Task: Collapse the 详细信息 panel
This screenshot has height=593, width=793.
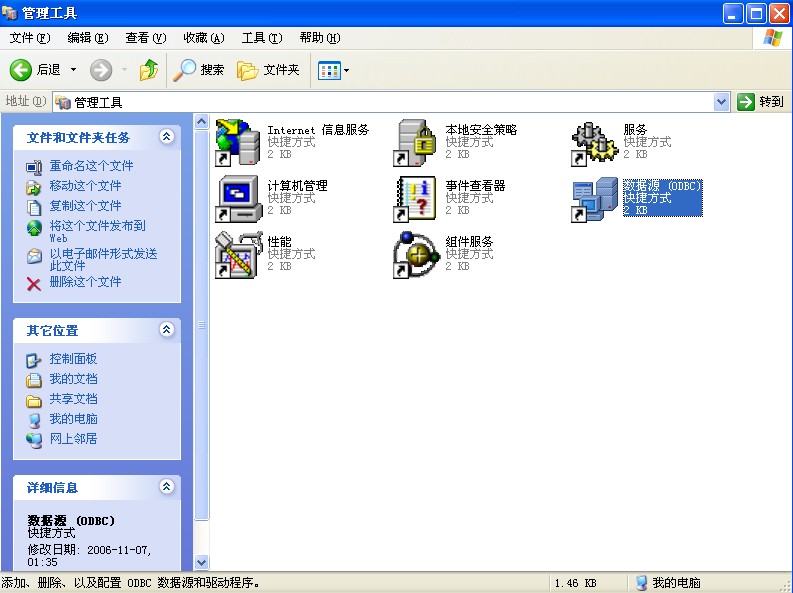Action: pyautogui.click(x=166, y=487)
